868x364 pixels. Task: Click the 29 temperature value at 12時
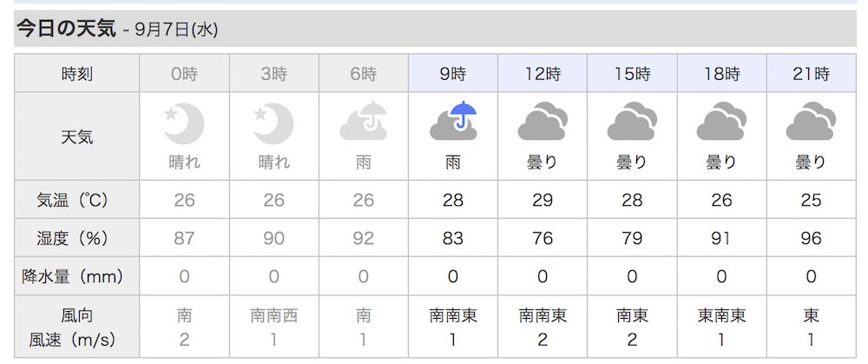[x=542, y=200]
